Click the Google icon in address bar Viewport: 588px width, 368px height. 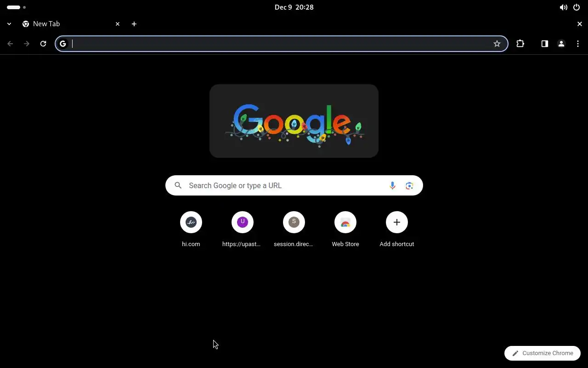[x=63, y=44]
